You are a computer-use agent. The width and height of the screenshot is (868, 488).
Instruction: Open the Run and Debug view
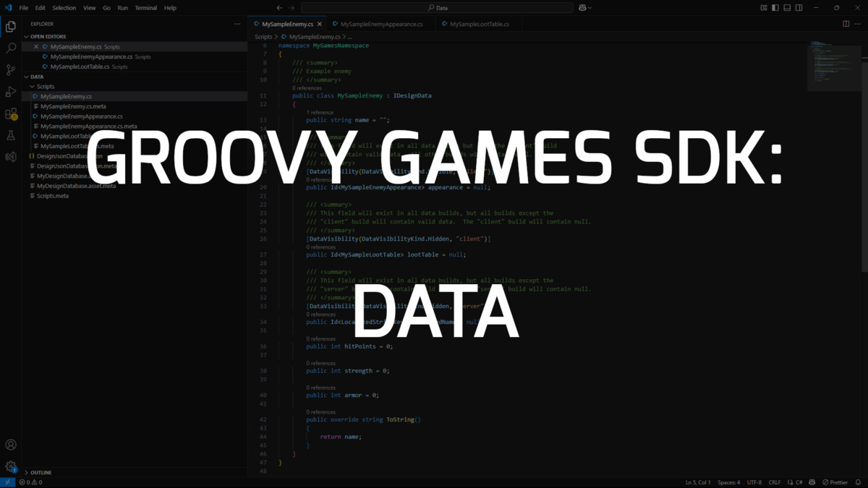click(11, 92)
